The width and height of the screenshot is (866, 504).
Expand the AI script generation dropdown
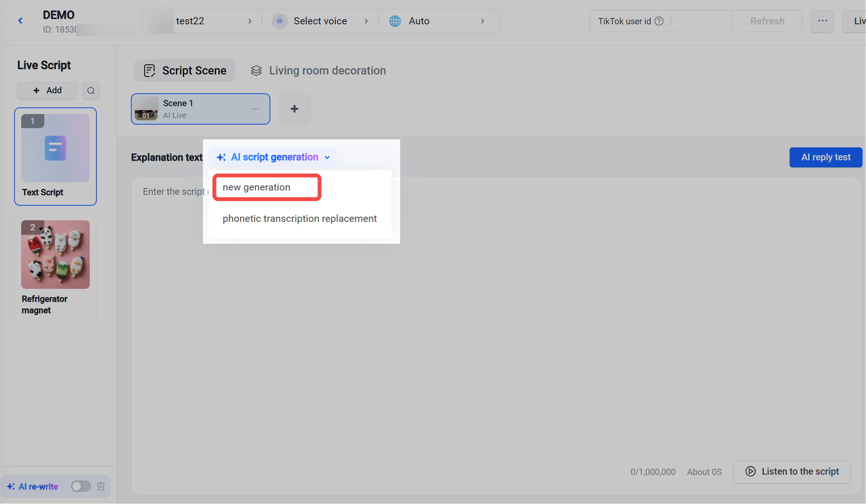pyautogui.click(x=273, y=157)
